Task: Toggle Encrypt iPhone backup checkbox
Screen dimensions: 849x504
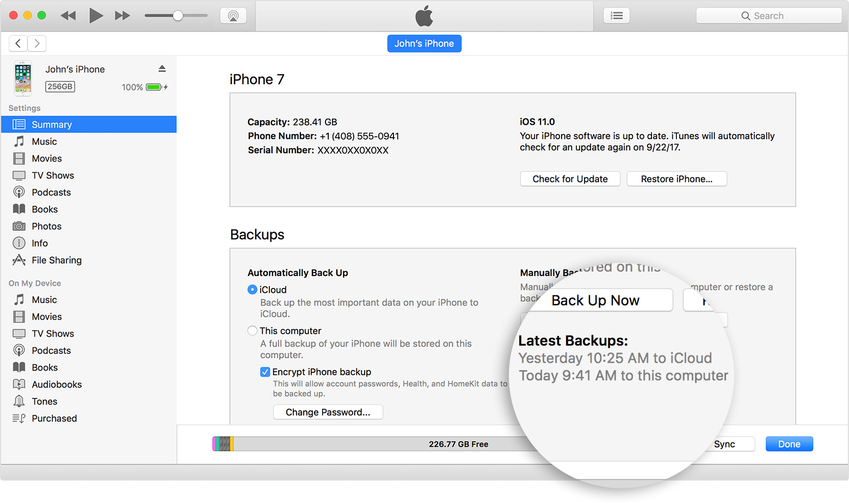Action: 265,372
